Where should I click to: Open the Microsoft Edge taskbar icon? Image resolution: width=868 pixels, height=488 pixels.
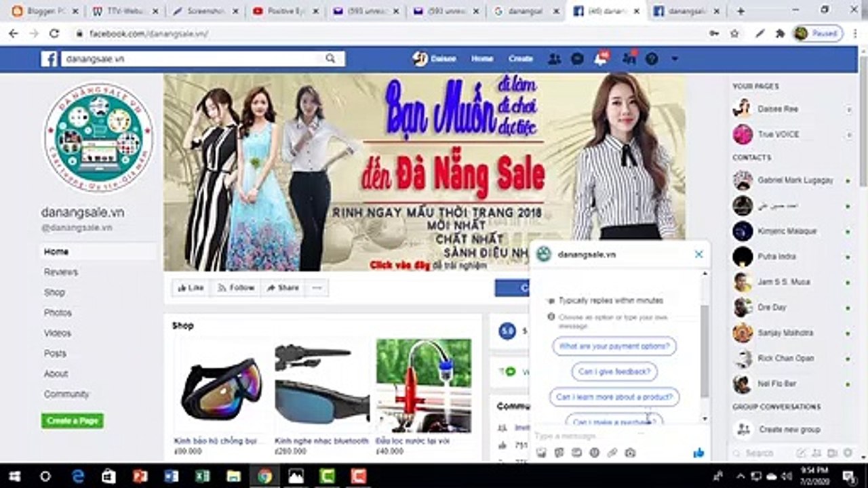(x=78, y=476)
